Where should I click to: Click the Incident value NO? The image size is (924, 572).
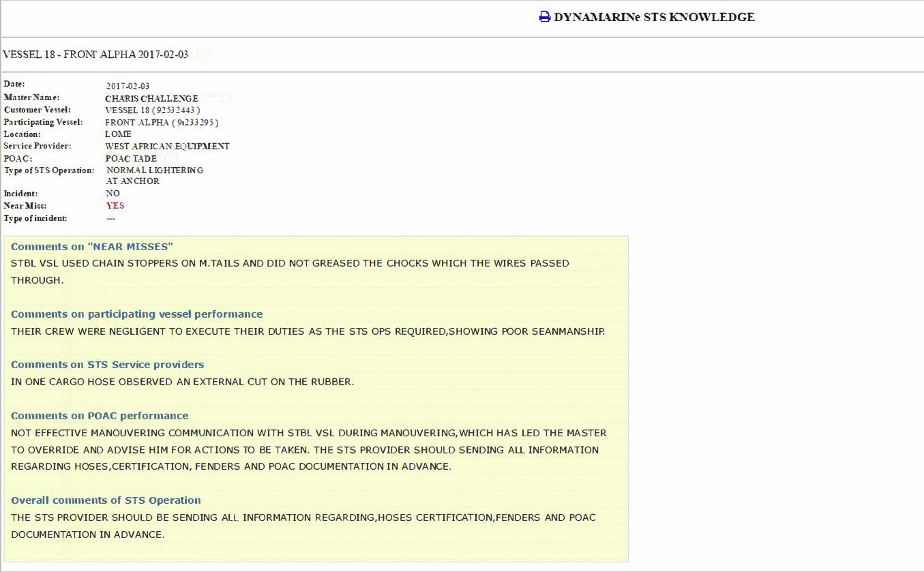click(x=113, y=194)
